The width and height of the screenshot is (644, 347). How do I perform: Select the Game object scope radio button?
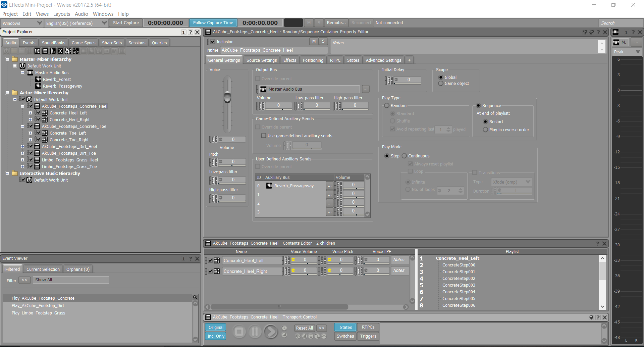coord(441,83)
